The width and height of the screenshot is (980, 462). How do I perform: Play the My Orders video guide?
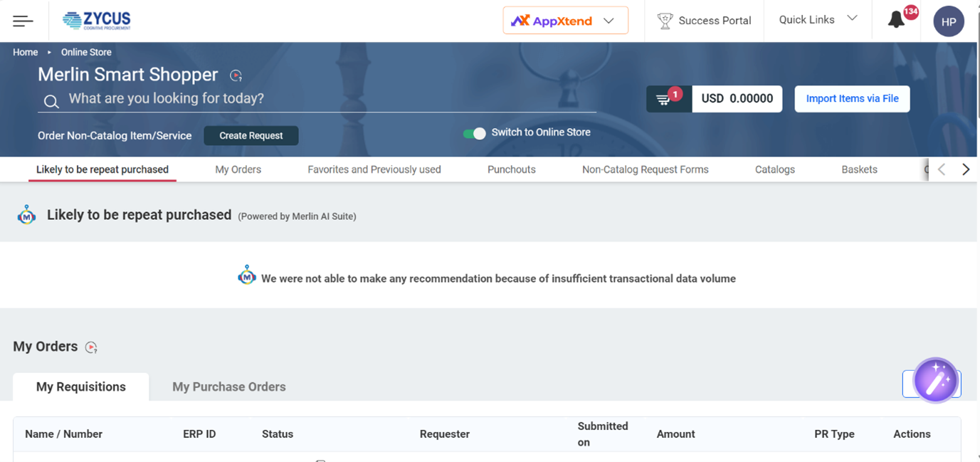(x=91, y=347)
